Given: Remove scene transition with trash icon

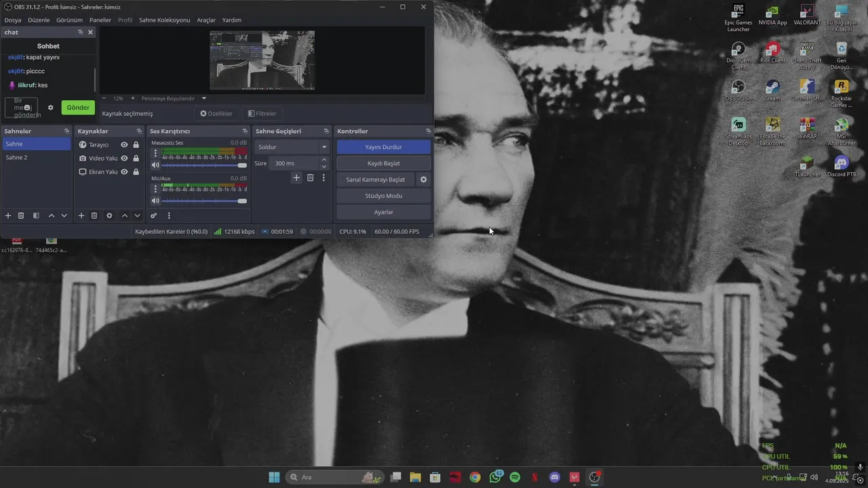Looking at the screenshot, I should 310,178.
